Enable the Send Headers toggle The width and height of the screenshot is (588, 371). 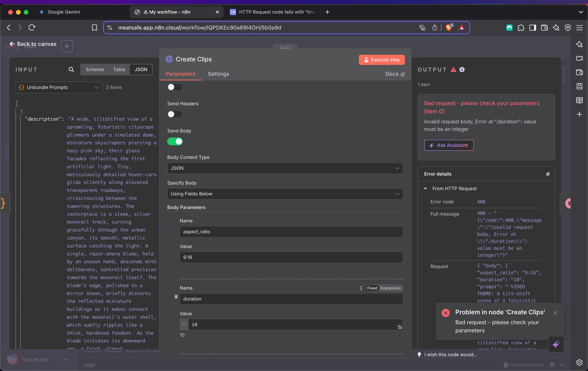point(175,114)
